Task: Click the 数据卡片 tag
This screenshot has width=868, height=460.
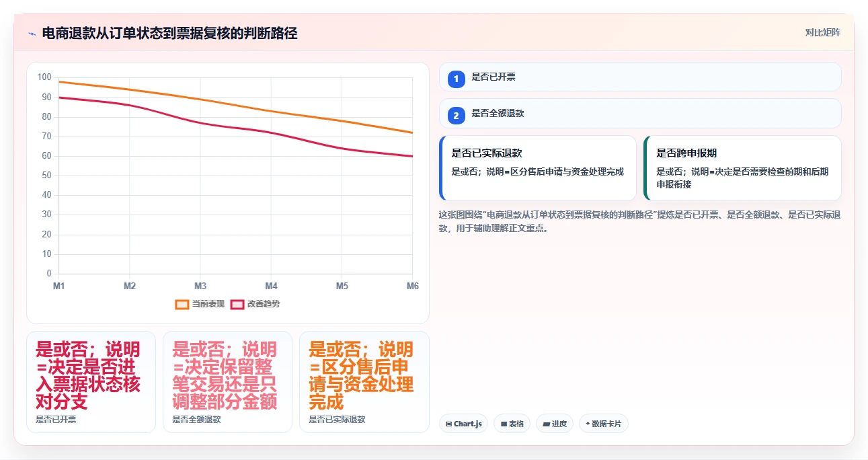Action: coord(604,424)
